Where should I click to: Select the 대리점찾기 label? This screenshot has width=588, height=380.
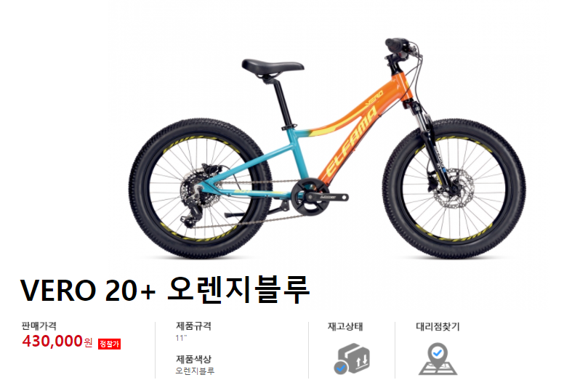coord(438,326)
